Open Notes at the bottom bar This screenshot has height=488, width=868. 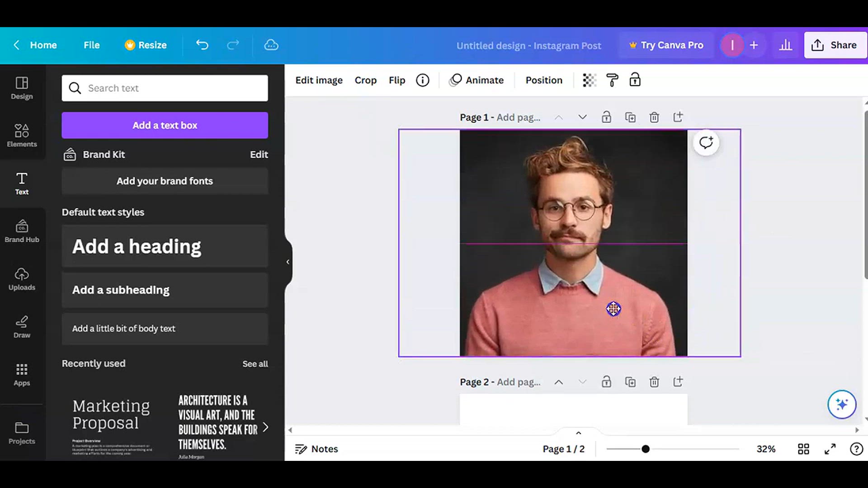(x=316, y=449)
